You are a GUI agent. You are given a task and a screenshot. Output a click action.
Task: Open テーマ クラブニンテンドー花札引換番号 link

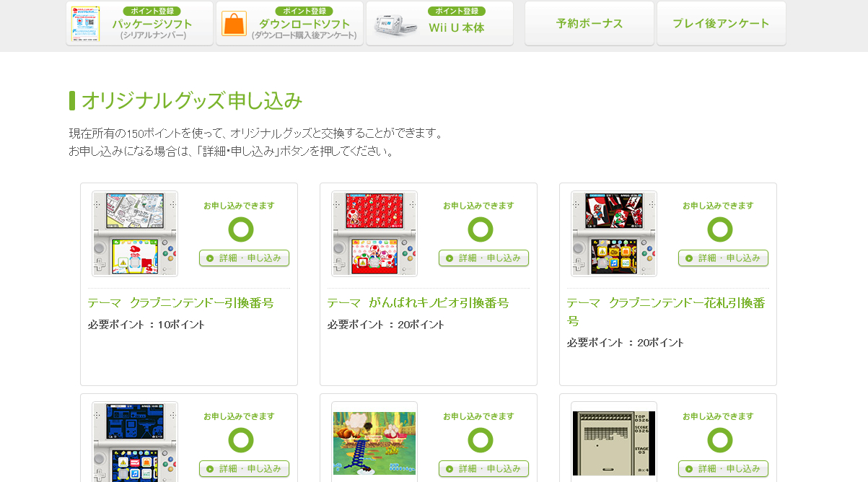[x=666, y=312]
